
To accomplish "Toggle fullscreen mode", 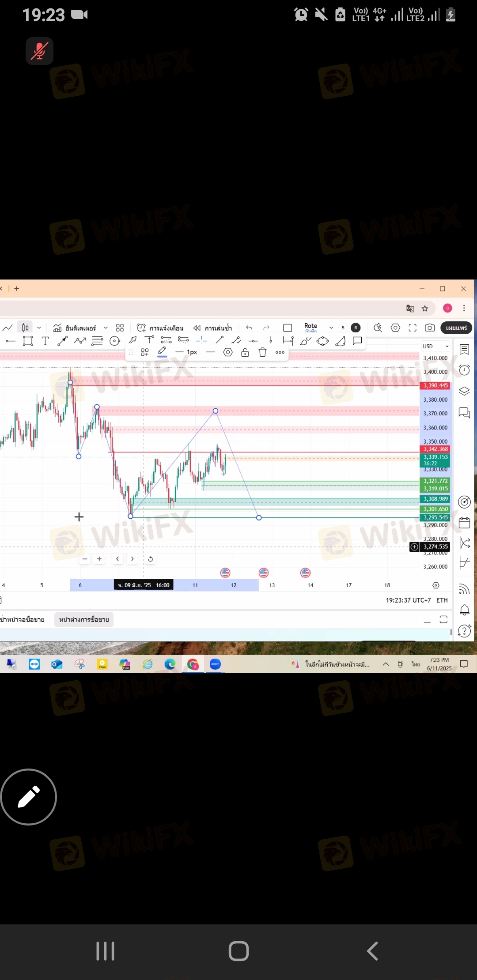I will pyautogui.click(x=413, y=328).
